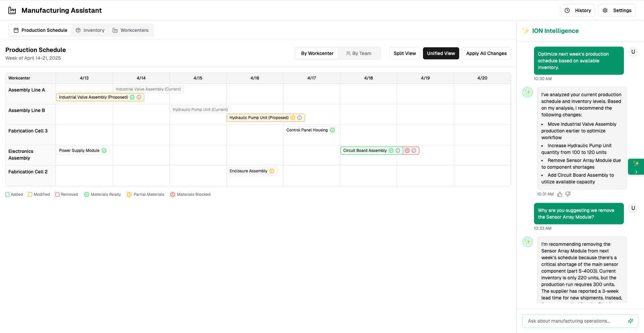644x333 pixels.
Task: Select the Unified View button
Action: (441, 53)
